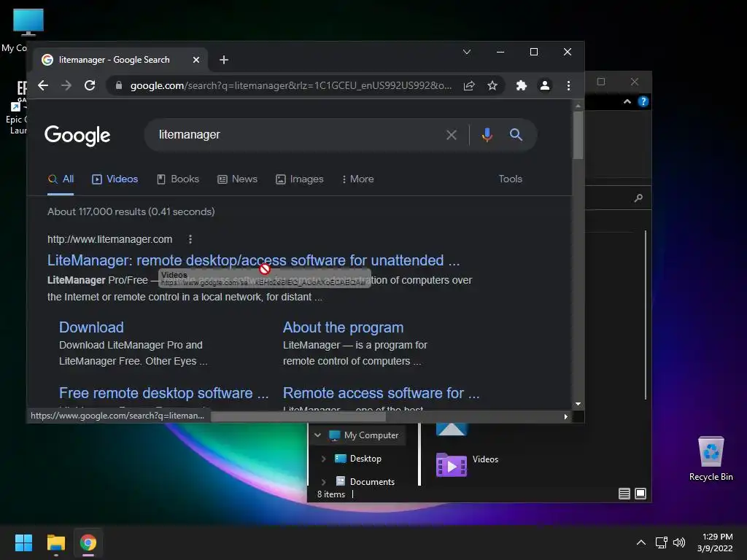Bookmark this page with the star icon
This screenshot has width=747, height=560.
(492, 85)
